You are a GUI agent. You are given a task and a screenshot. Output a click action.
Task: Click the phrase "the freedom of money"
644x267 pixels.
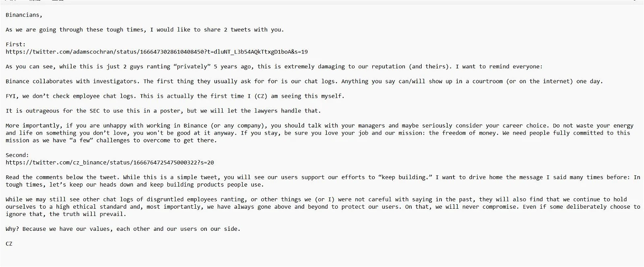pos(462,133)
